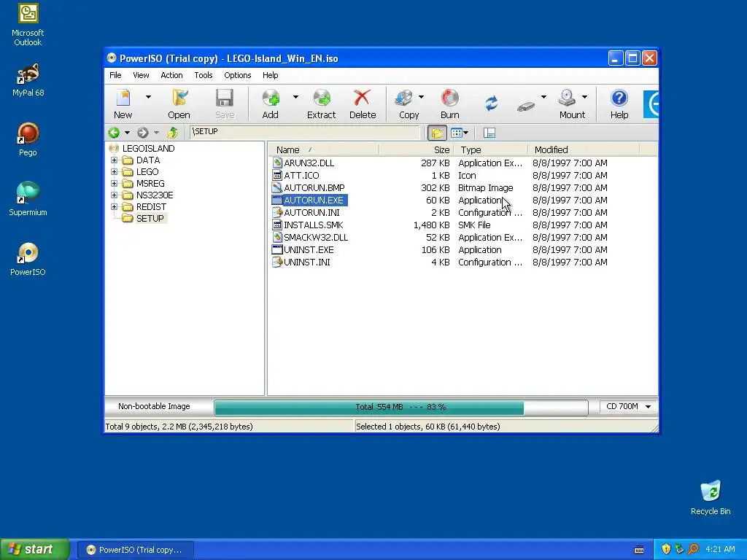This screenshot has height=560, width=747.
Task: Click the USB drive toolbar icon
Action: pyautogui.click(x=526, y=106)
